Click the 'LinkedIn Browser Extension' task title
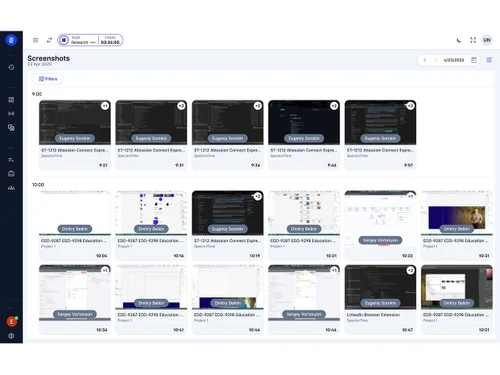Viewport: 500px width, 375px height. point(373,315)
